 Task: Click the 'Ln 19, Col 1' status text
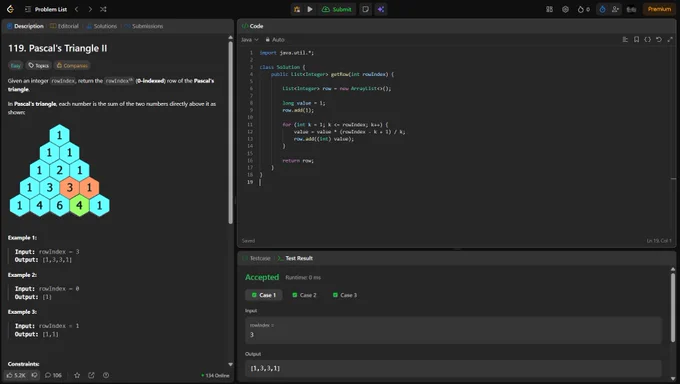[659, 241]
